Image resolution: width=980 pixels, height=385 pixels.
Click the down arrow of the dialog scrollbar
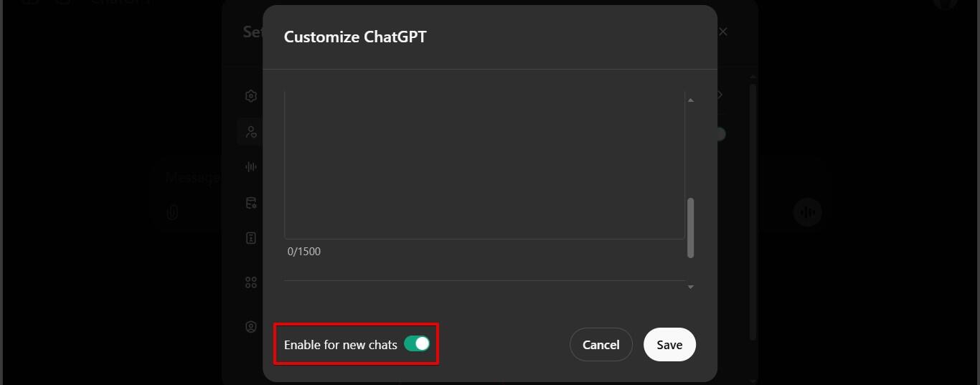point(691,287)
